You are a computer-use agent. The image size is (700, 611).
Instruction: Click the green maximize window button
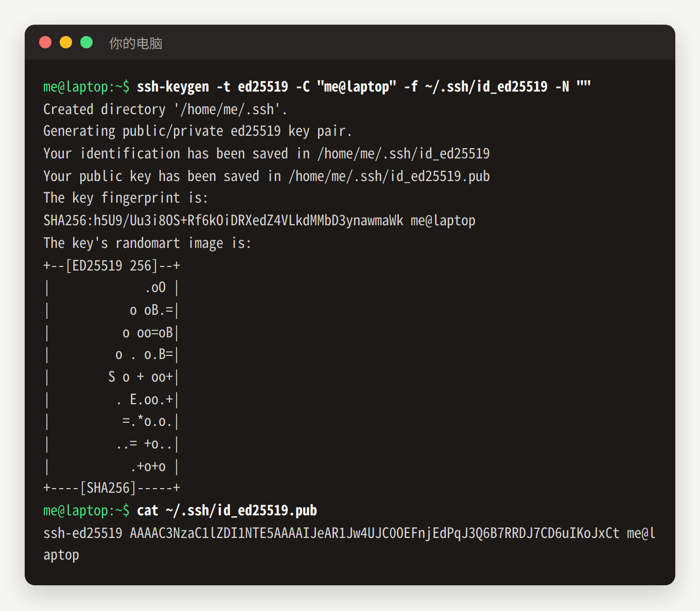[86, 42]
